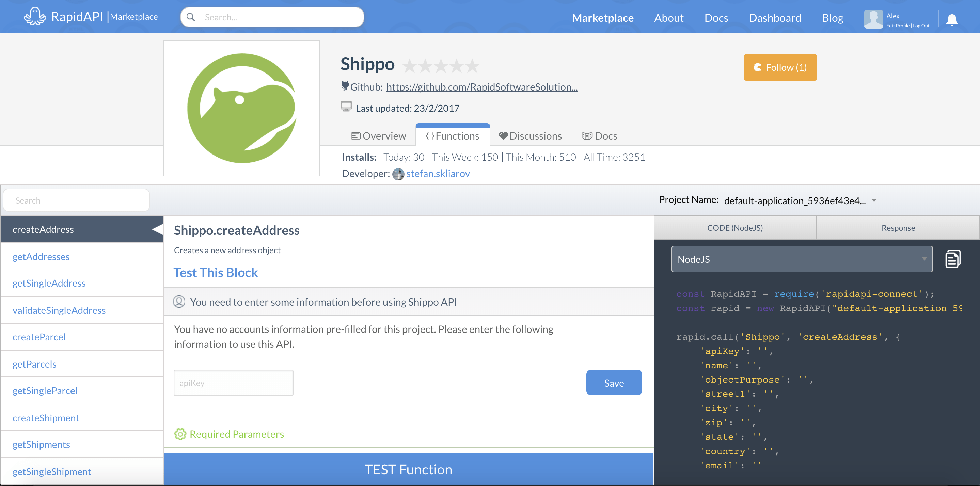The image size is (980, 486).
Task: Click the 'All Time: 3251' installs text
Action: click(614, 157)
